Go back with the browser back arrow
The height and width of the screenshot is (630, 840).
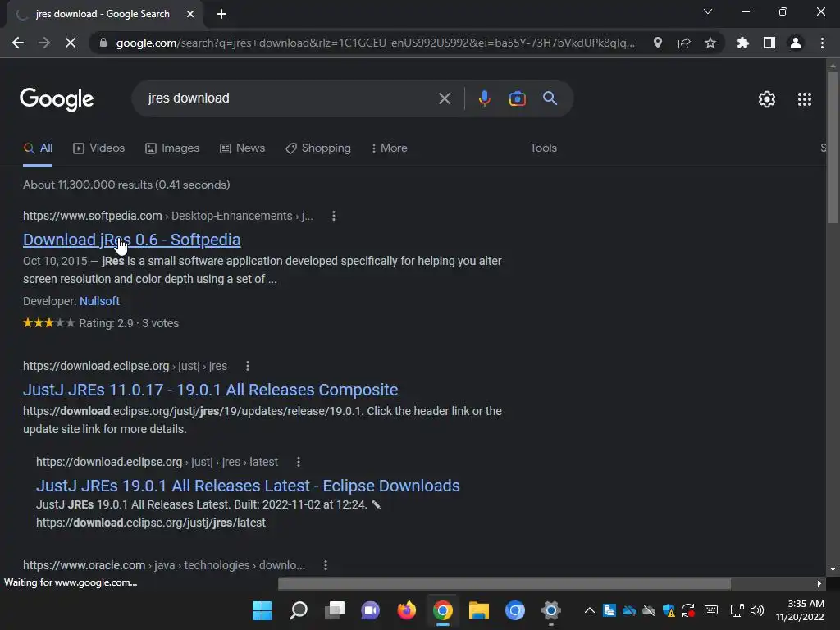coord(18,43)
